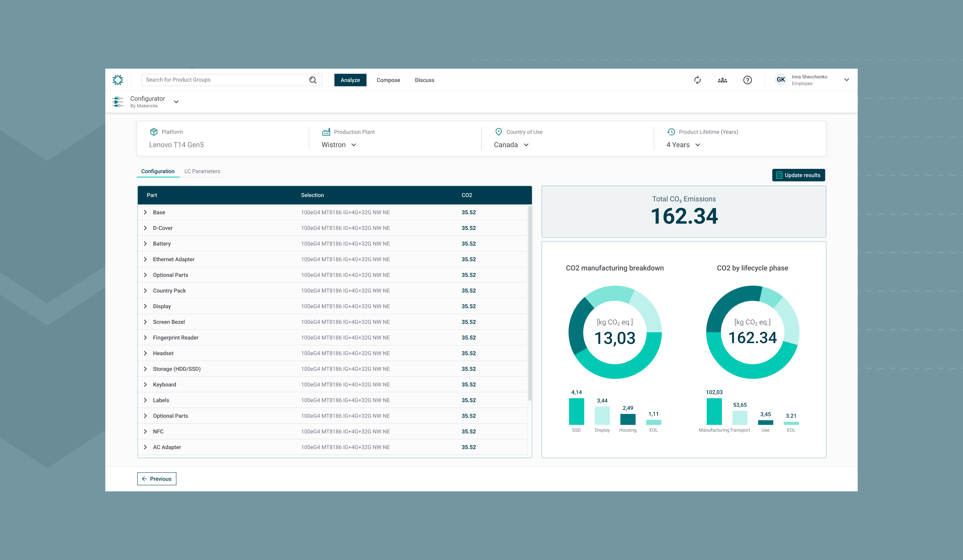Select the Configuration tab

coord(158,171)
